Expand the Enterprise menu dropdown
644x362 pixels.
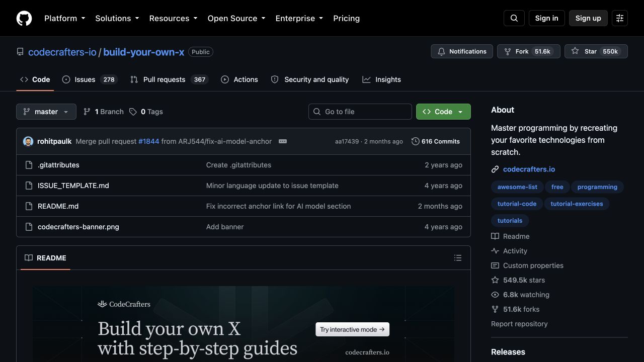coord(299,18)
